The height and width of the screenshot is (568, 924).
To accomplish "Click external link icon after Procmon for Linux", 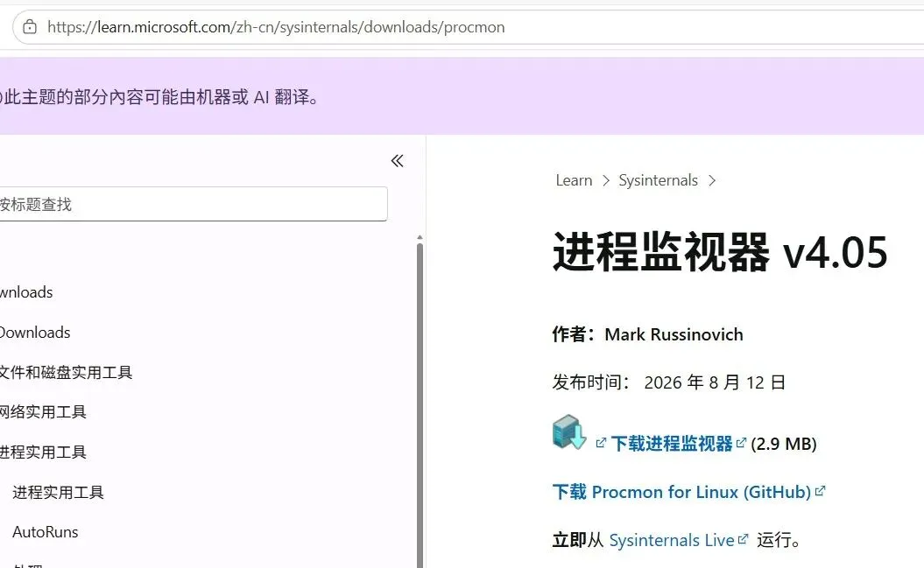I will click(820, 490).
